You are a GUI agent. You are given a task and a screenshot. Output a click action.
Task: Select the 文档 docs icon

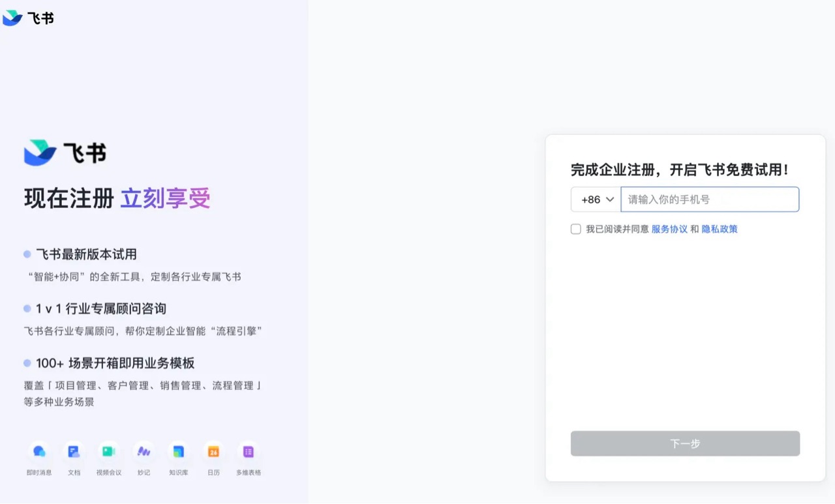74,451
